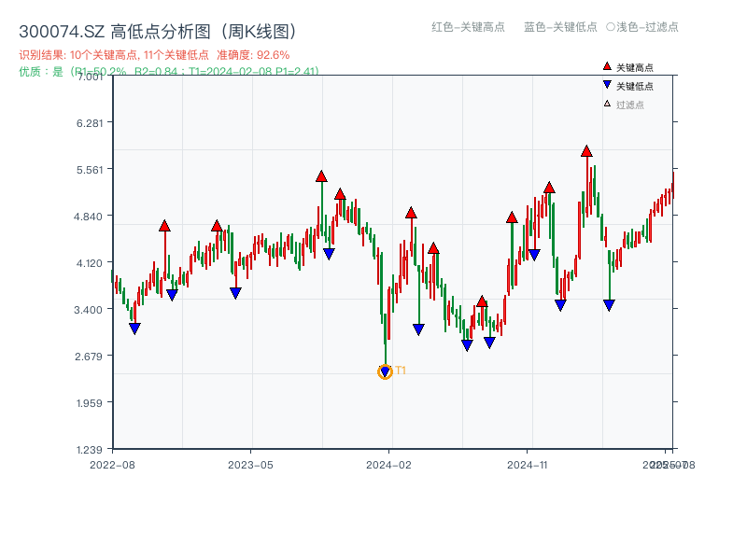Viewport: 747px width, 560px height.
Task: Click the earliest blue low marker after 2022-08
Action: click(134, 329)
